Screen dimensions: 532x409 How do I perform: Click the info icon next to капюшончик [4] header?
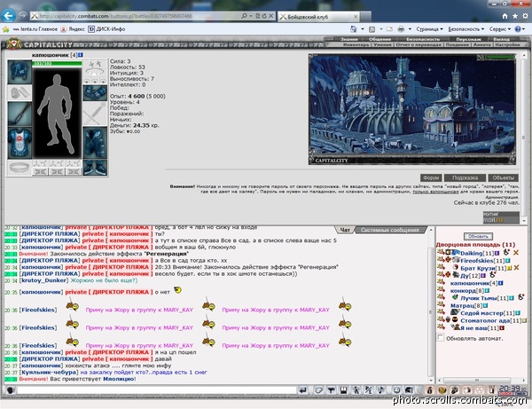pyautogui.click(x=81, y=55)
